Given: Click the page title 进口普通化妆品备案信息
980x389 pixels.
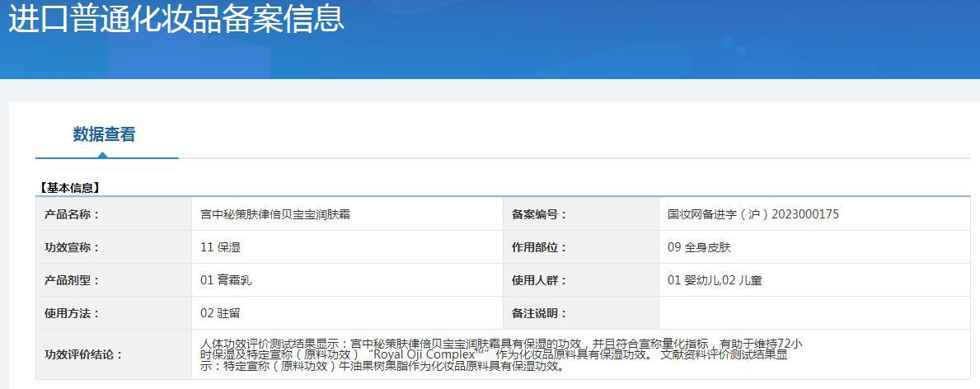Looking at the screenshot, I should (176, 18).
